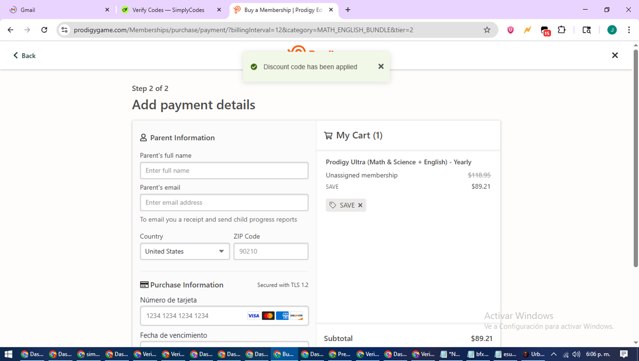Open the Windows Start menu
639x361 pixels.
pos(8,354)
